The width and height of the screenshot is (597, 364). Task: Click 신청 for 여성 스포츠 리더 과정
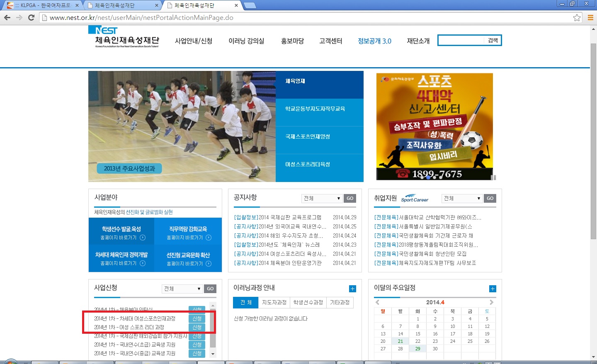[197, 327]
